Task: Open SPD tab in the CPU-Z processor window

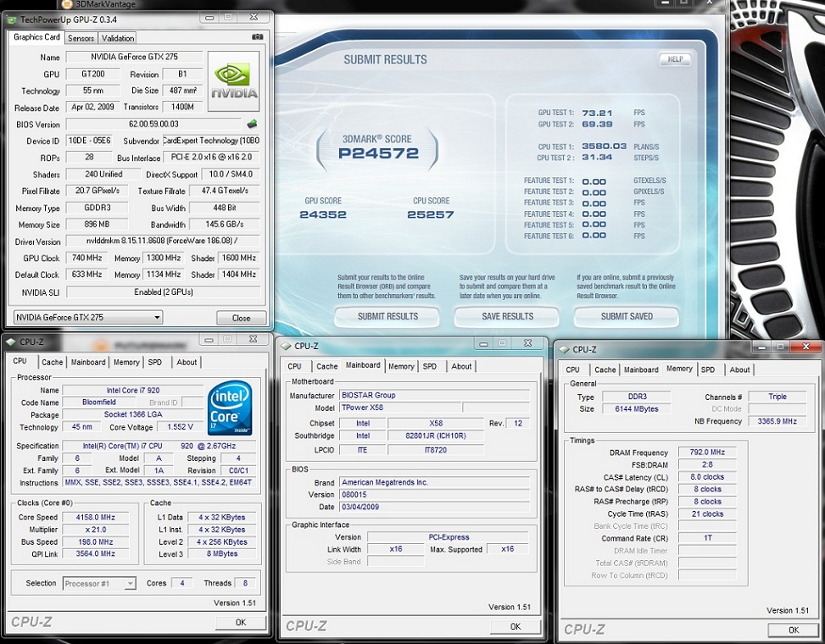Action: [154, 362]
